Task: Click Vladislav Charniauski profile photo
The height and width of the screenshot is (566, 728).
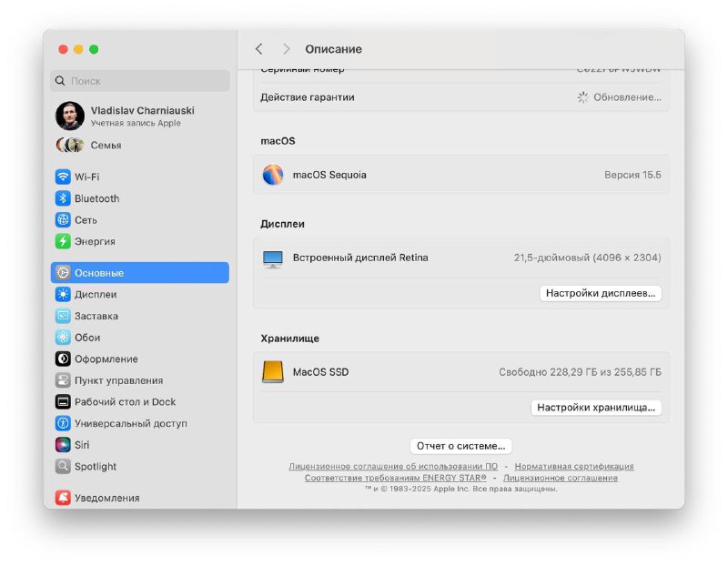Action: [70, 116]
